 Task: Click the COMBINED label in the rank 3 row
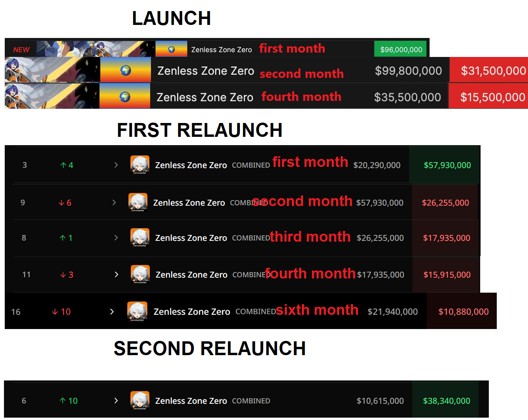251,165
